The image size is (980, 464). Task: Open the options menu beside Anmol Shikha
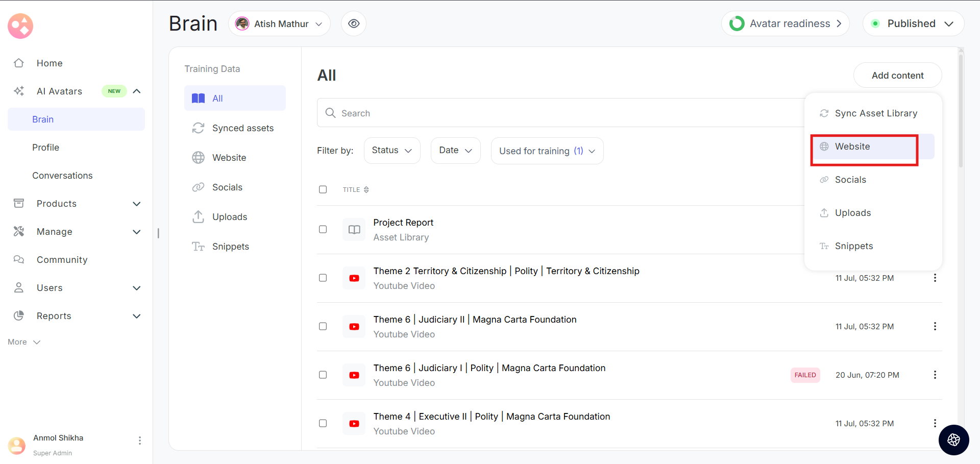pyautogui.click(x=139, y=441)
